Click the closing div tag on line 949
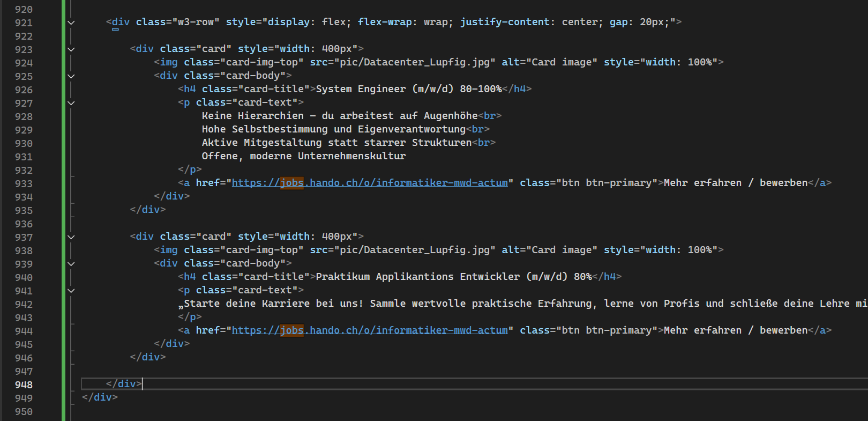868x421 pixels. click(x=100, y=397)
